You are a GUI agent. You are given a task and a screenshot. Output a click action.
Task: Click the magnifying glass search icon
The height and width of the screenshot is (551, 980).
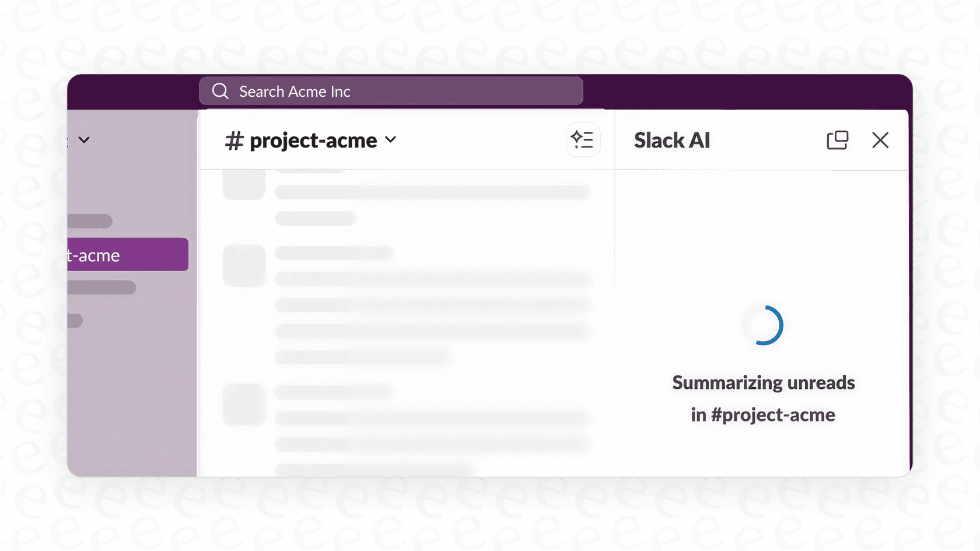[220, 91]
